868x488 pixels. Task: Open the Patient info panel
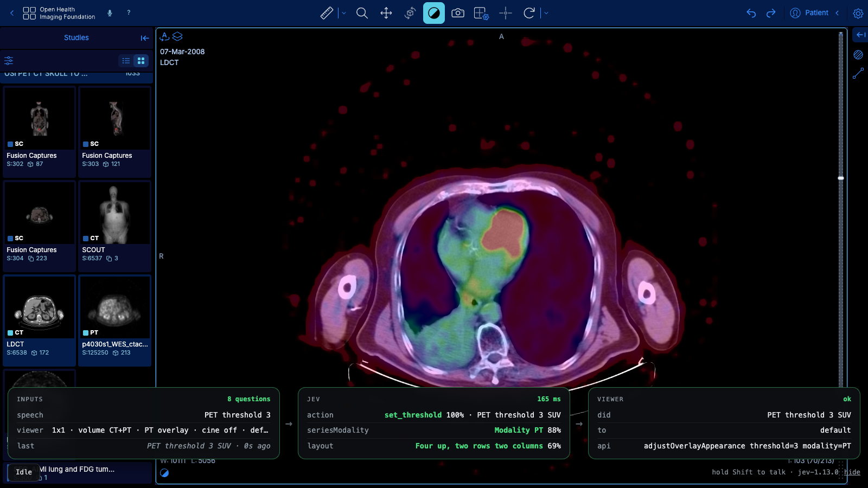[x=809, y=13]
